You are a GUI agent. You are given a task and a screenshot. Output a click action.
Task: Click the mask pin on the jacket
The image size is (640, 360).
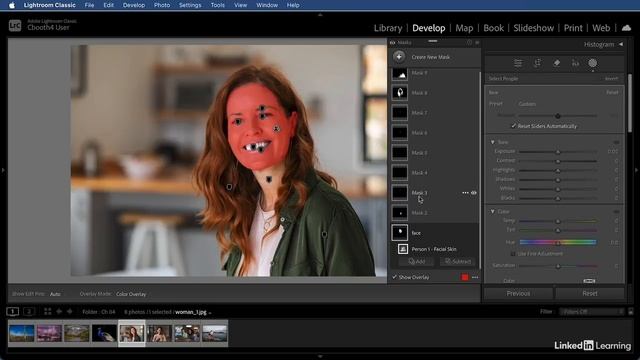(324, 234)
